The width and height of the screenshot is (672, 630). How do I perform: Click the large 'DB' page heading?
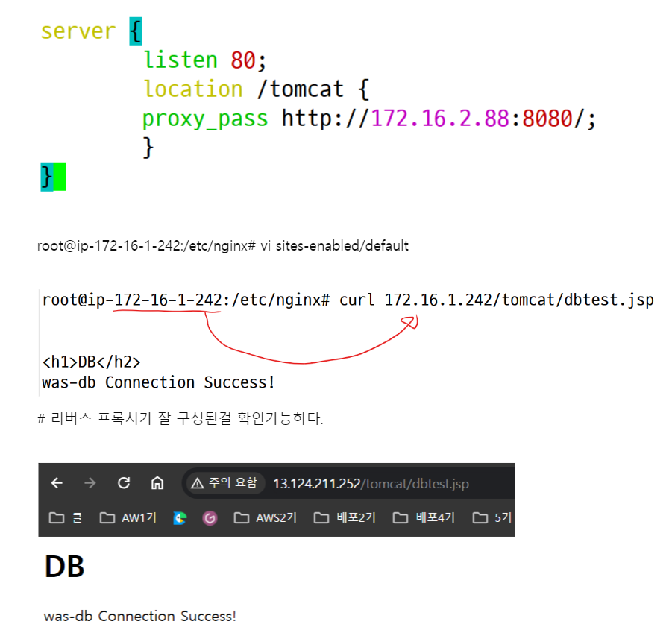pyautogui.click(x=64, y=567)
